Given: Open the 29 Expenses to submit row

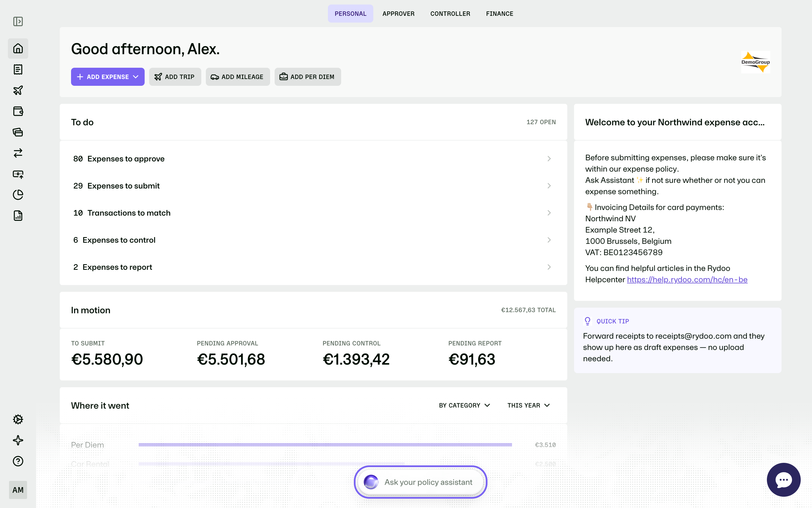Looking at the screenshot, I should [x=314, y=186].
